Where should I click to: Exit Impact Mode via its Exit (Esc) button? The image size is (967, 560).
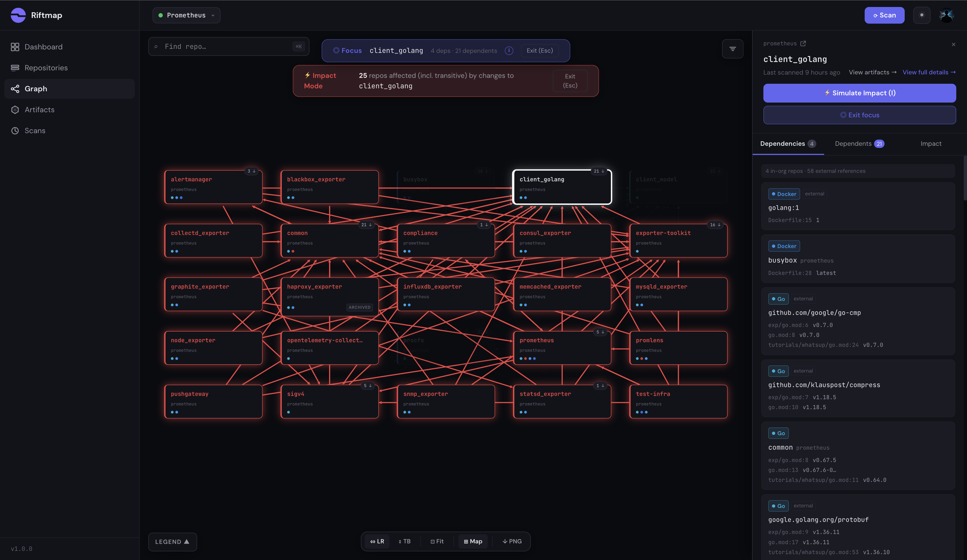570,81
